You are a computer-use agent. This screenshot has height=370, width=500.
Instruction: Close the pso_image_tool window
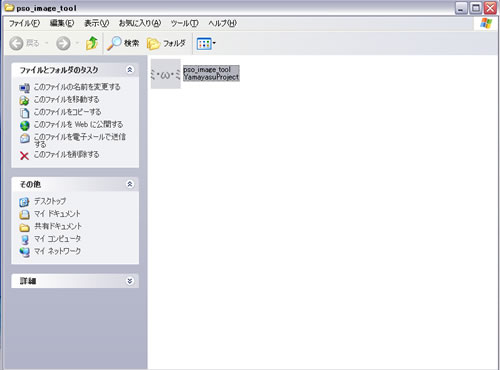tap(490, 8)
